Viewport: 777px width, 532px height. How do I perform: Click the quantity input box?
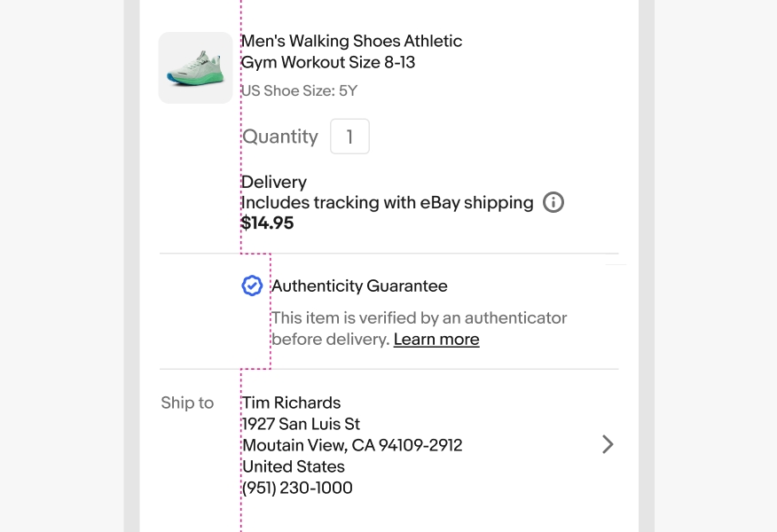(x=349, y=137)
